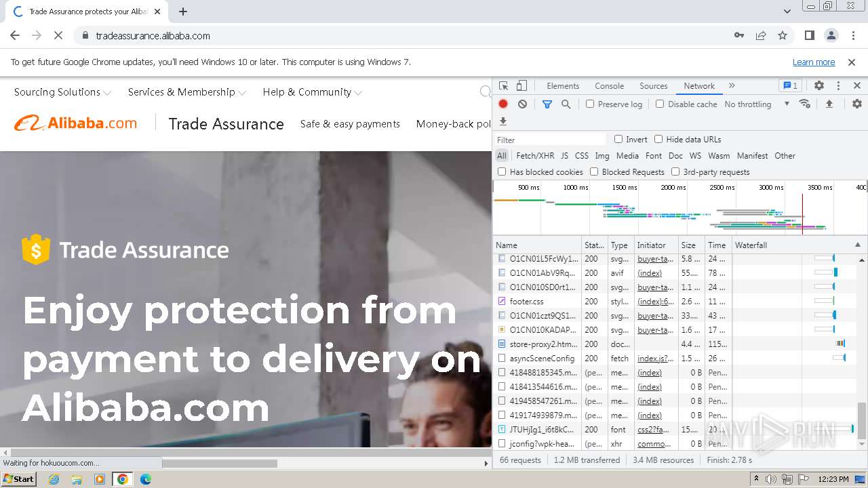
Task: Select the Network tab
Action: 699,86
